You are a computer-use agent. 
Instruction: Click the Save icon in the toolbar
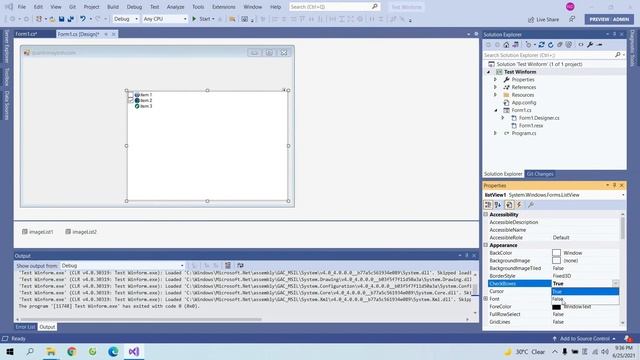(61, 19)
